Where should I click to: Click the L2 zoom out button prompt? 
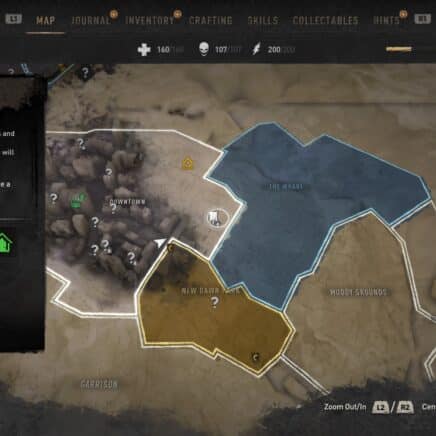tap(380, 407)
